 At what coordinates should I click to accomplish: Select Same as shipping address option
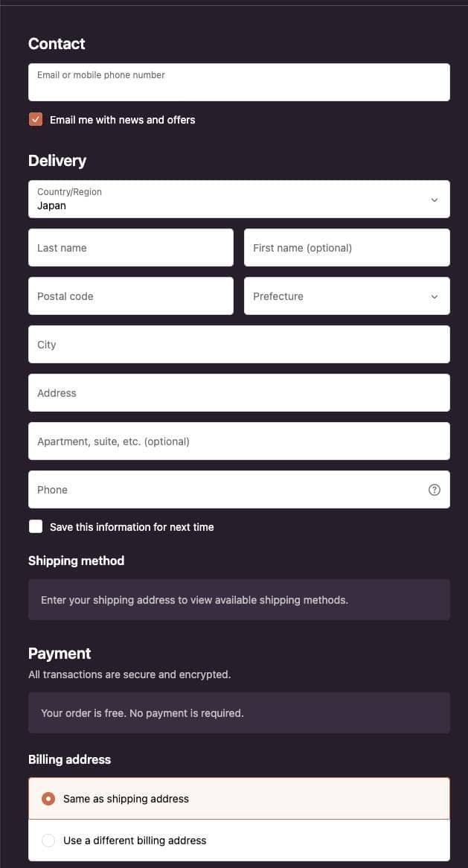tap(48, 799)
